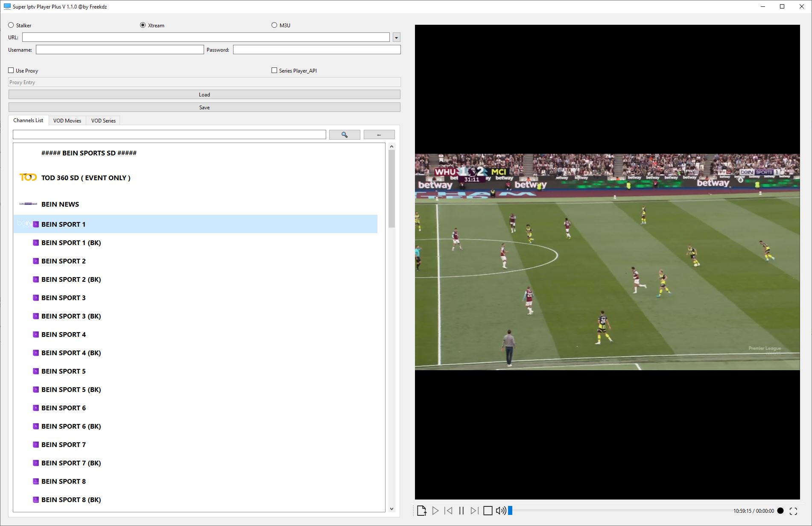
Task: Click the search magnifier button
Action: click(x=345, y=135)
